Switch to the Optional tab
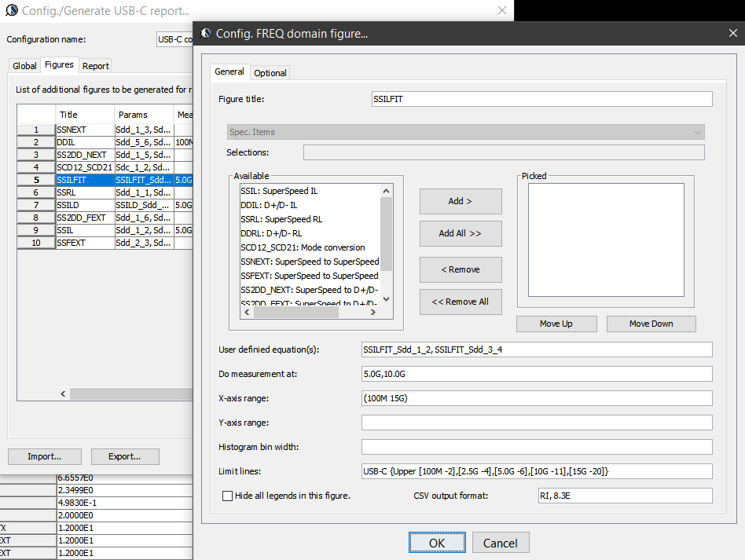This screenshot has width=745, height=560. (270, 72)
